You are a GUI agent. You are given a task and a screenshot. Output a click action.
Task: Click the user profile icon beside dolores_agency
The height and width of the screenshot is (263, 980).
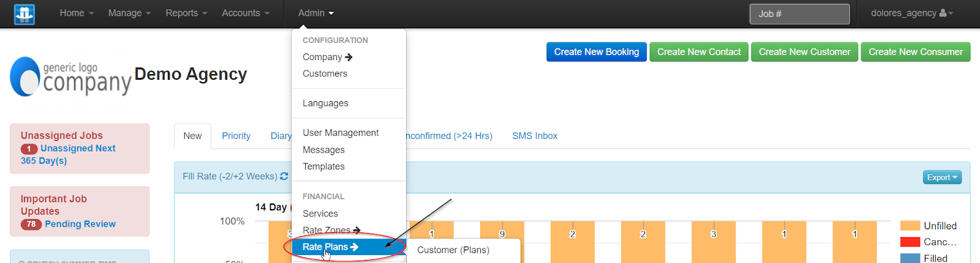(x=943, y=13)
